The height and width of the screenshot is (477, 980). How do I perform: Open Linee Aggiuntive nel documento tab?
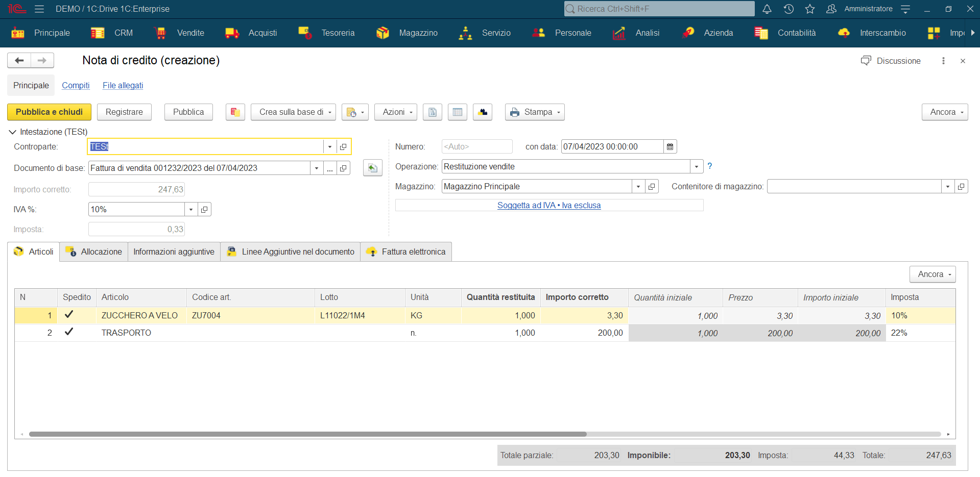(x=290, y=252)
